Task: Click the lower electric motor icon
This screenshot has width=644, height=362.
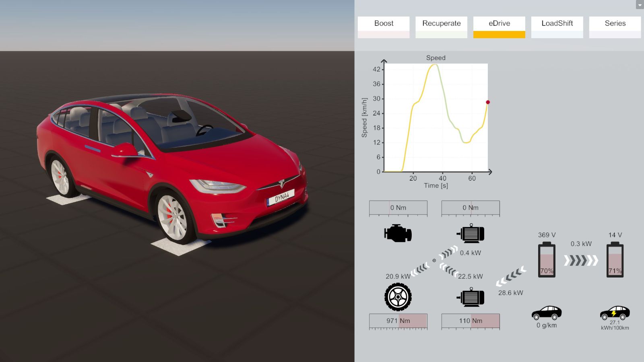Action: 471,297
